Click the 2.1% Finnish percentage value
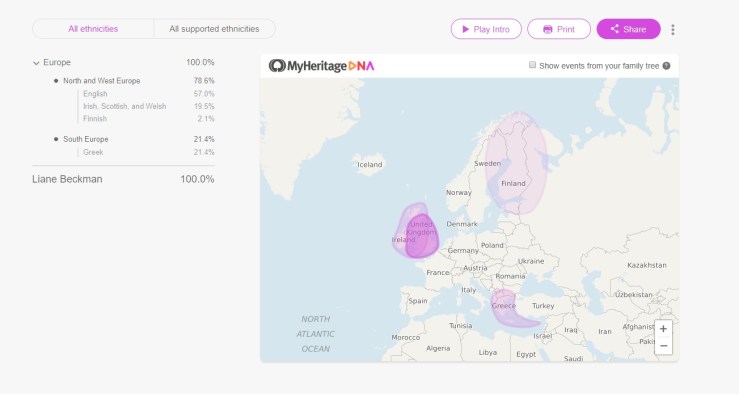Screen dimensions: 739x394 pos(206,119)
